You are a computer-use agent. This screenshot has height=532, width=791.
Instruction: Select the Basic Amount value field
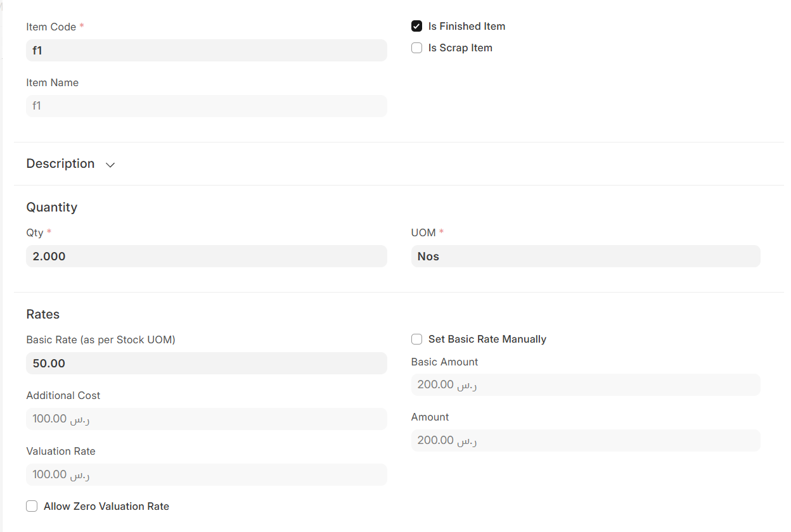tap(585, 384)
